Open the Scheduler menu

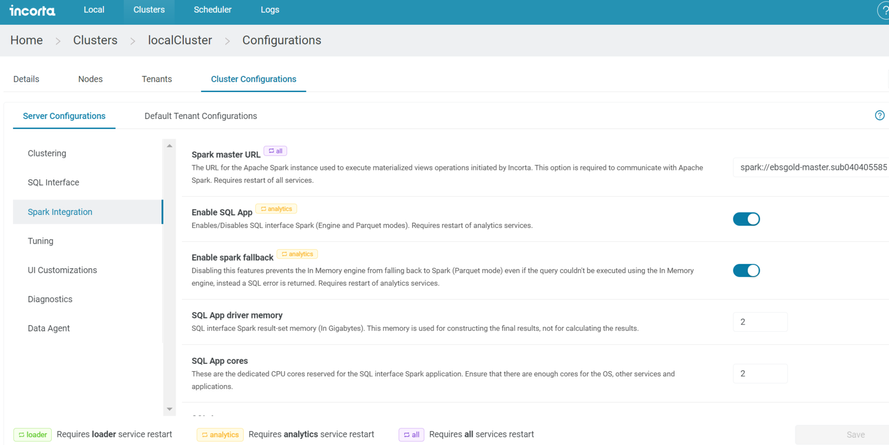coord(212,10)
